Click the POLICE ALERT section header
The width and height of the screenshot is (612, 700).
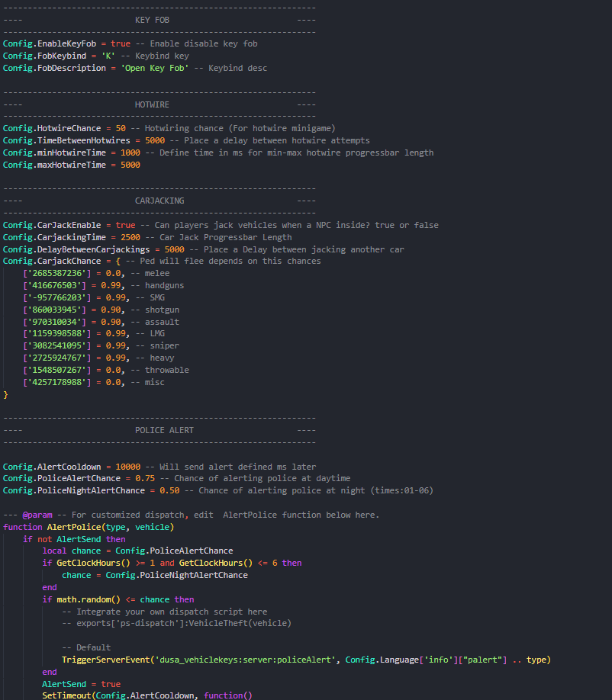pos(164,430)
